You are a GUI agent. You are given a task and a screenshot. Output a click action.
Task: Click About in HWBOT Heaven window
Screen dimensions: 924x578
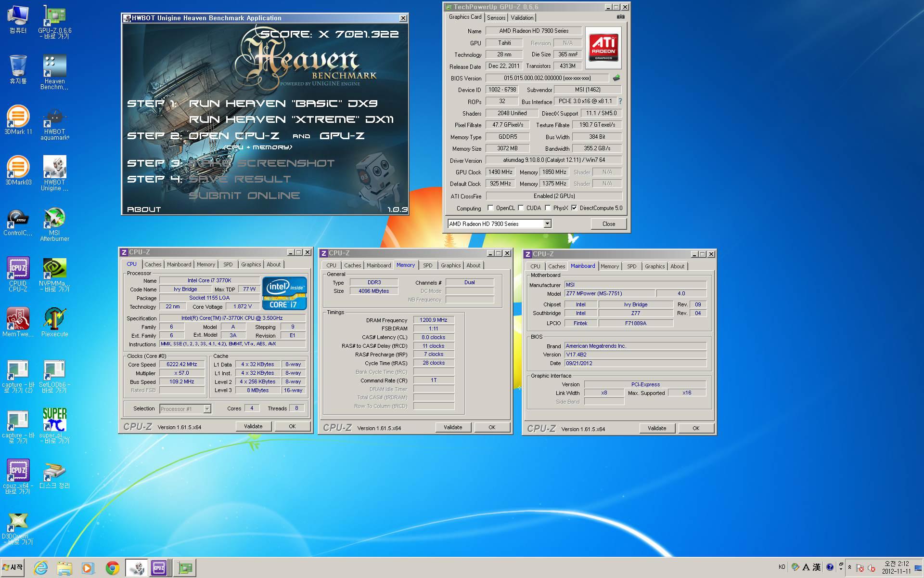pyautogui.click(x=144, y=209)
